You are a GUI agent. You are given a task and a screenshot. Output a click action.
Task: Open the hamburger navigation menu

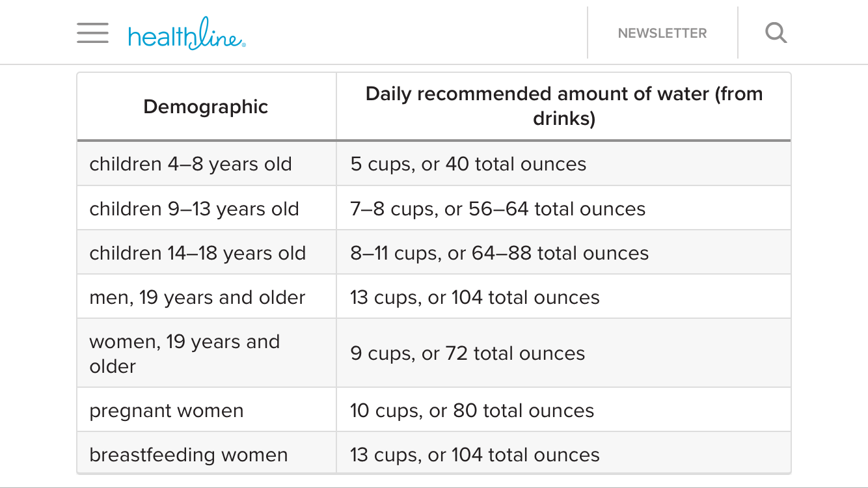coord(92,33)
